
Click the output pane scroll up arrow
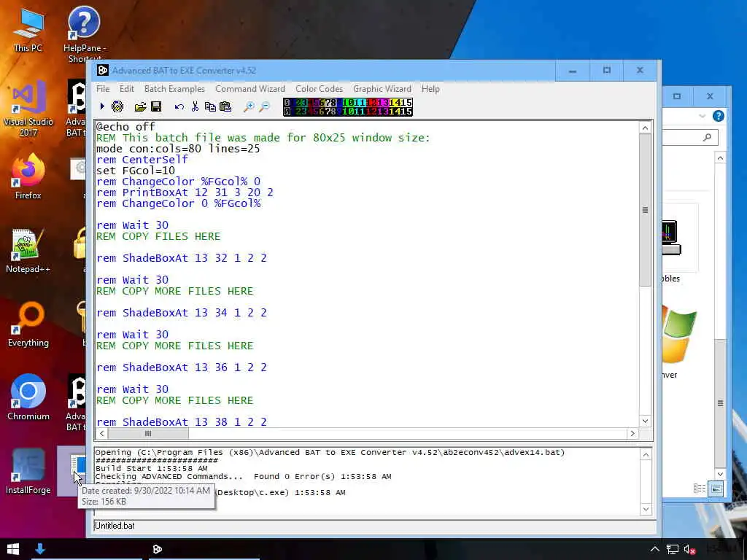click(x=646, y=455)
